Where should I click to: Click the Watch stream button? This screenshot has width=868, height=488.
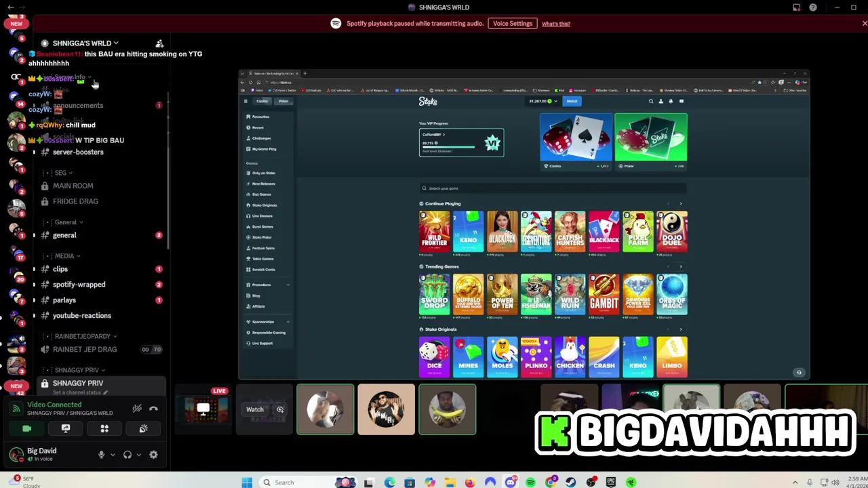pos(255,409)
